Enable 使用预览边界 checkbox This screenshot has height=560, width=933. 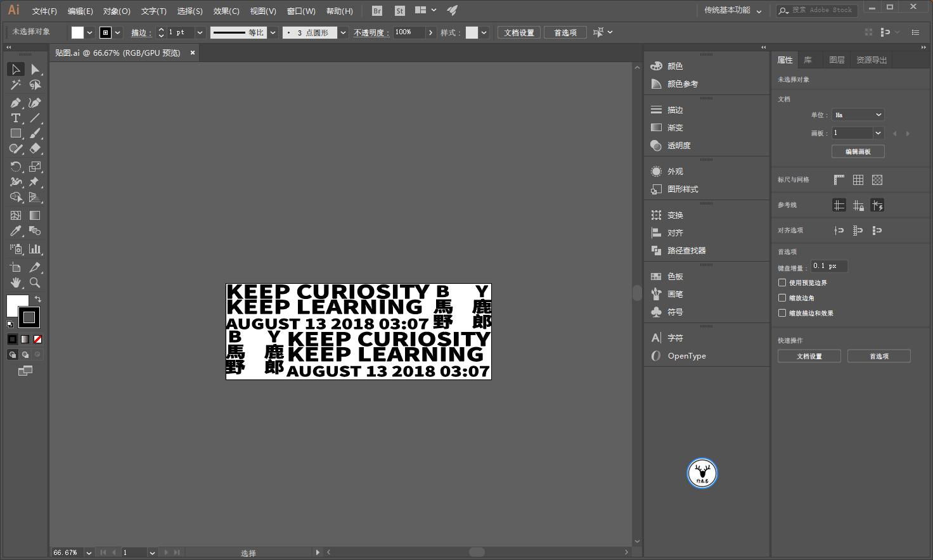[x=782, y=283]
